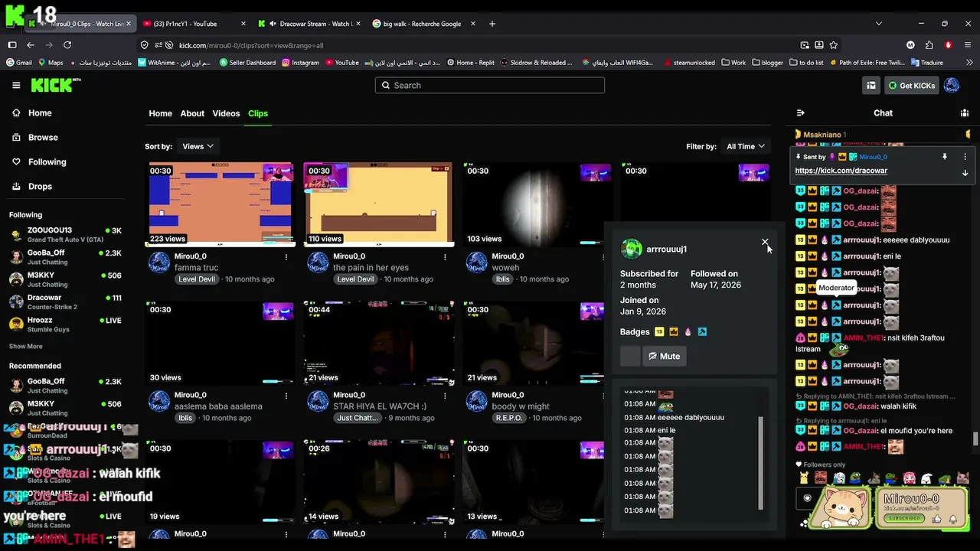The height and width of the screenshot is (551, 980).
Task: Open the Work bookmarks folder
Action: point(733,63)
